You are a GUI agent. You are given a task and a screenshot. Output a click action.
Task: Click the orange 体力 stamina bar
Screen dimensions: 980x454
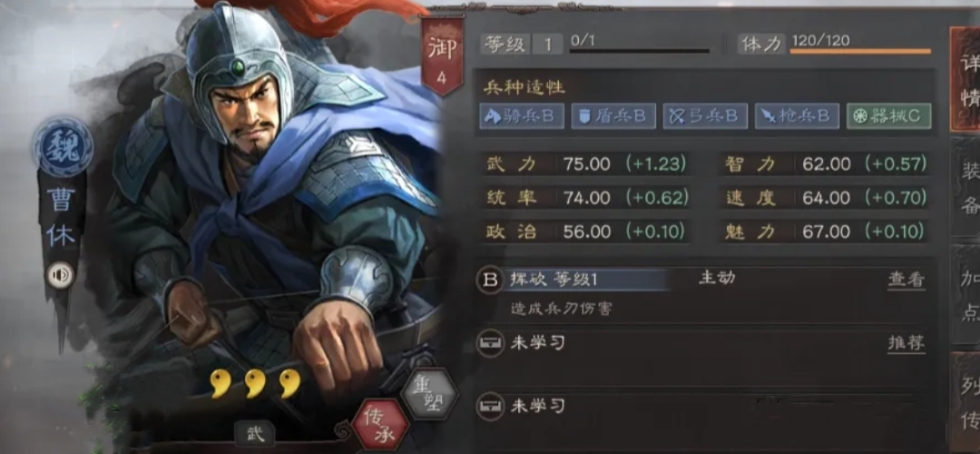coord(860,51)
